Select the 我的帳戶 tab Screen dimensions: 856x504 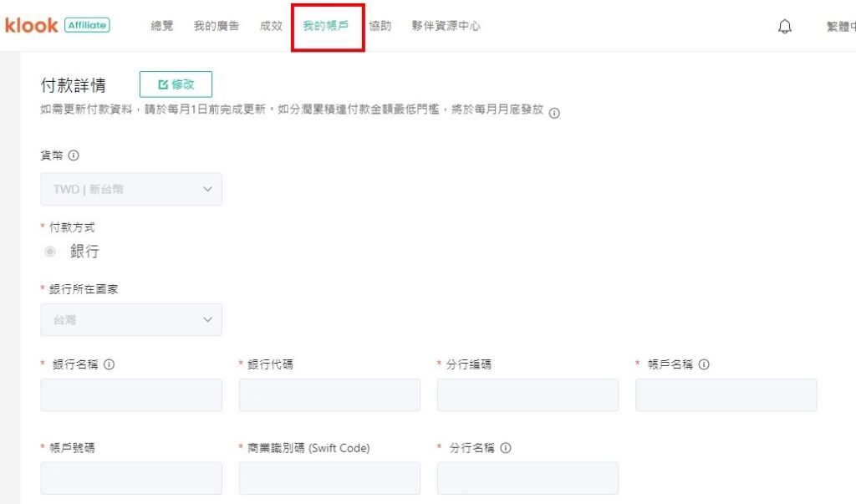tap(326, 26)
